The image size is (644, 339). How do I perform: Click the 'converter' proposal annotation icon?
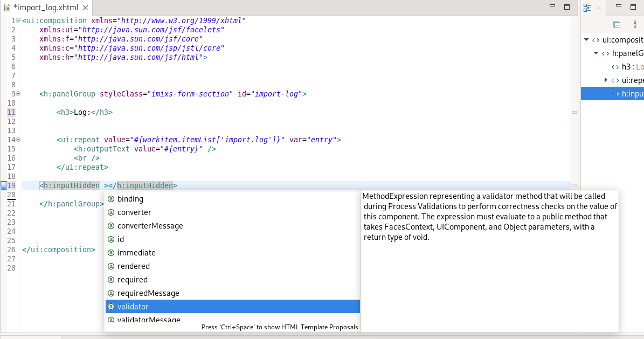(110, 212)
